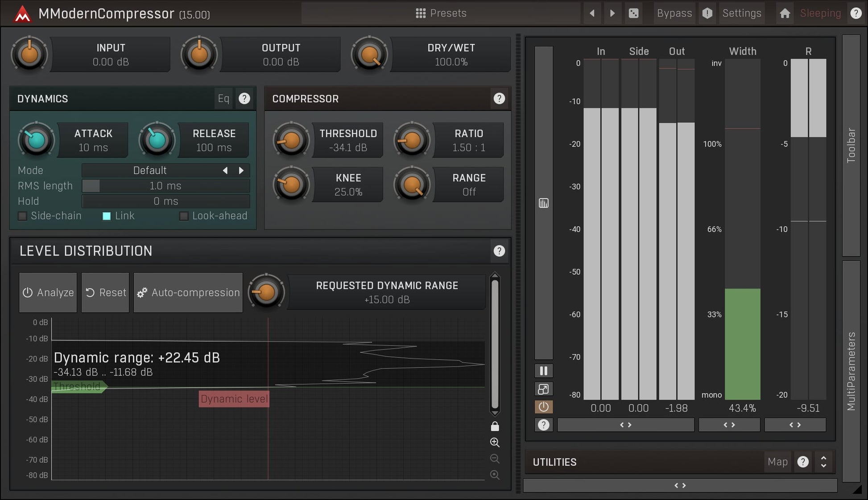Click the histogram icon above the level meter
Image resolution: width=868 pixels, height=500 pixels.
(x=543, y=203)
